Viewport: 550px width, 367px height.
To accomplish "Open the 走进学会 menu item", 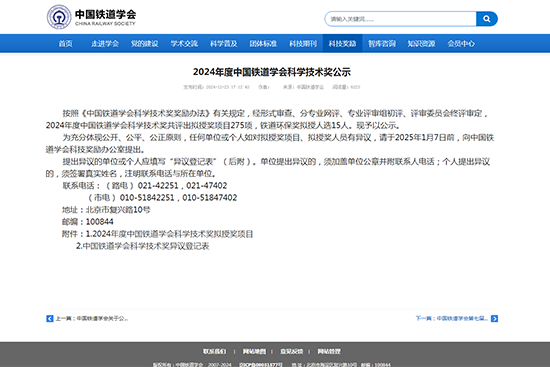I will pos(105,44).
